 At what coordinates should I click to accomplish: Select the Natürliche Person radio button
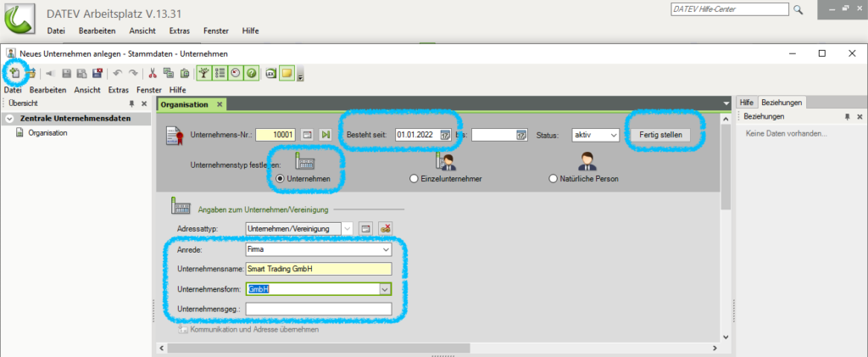point(553,179)
